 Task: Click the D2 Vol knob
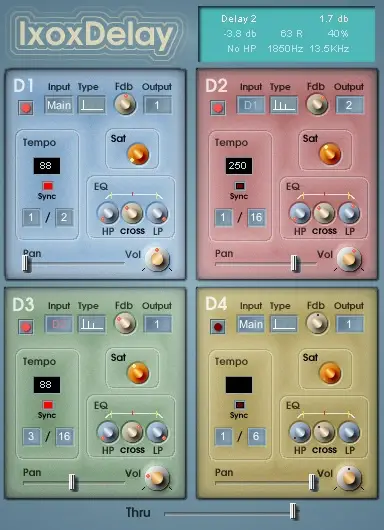click(x=349, y=259)
